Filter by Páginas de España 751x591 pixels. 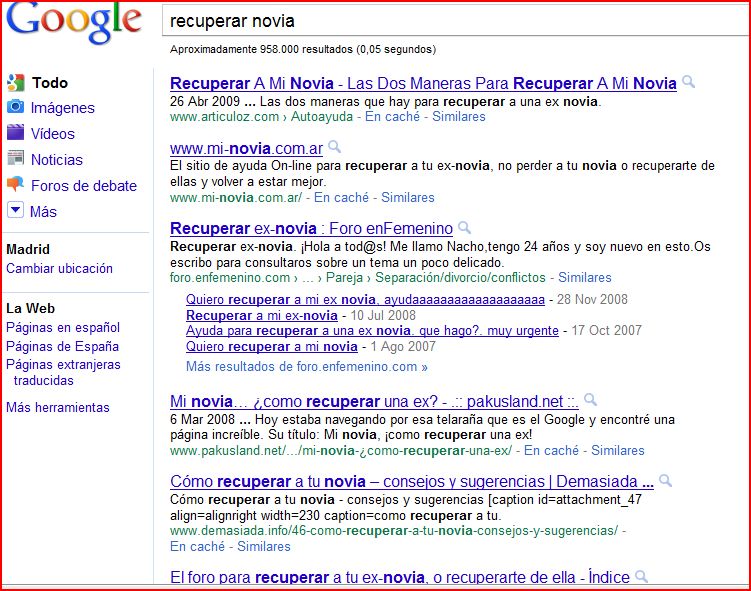[62, 346]
